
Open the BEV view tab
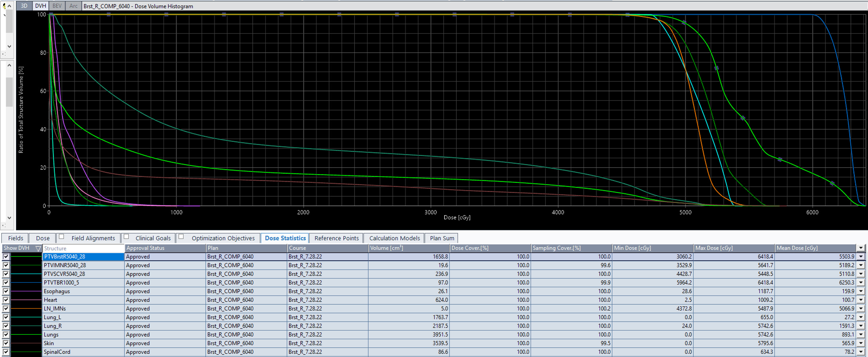point(57,6)
